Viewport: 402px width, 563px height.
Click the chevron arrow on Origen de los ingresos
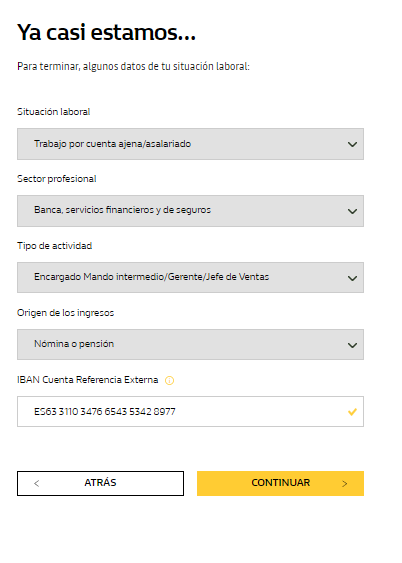click(352, 345)
